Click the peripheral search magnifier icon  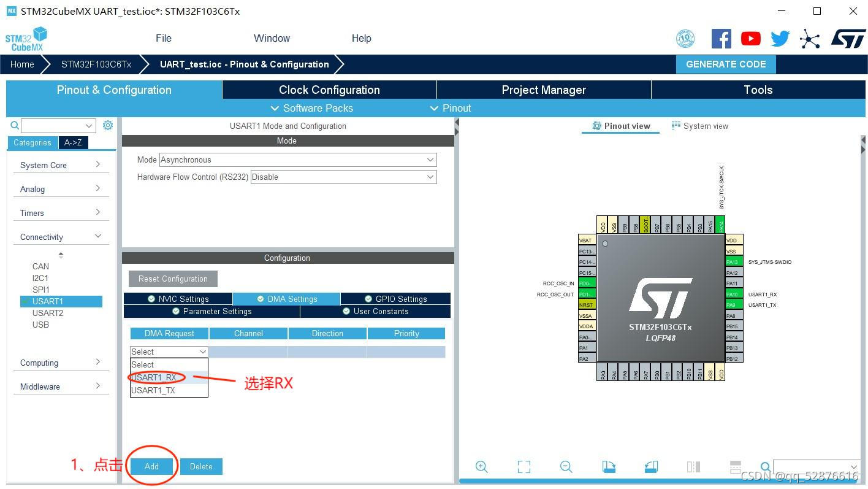pos(15,125)
